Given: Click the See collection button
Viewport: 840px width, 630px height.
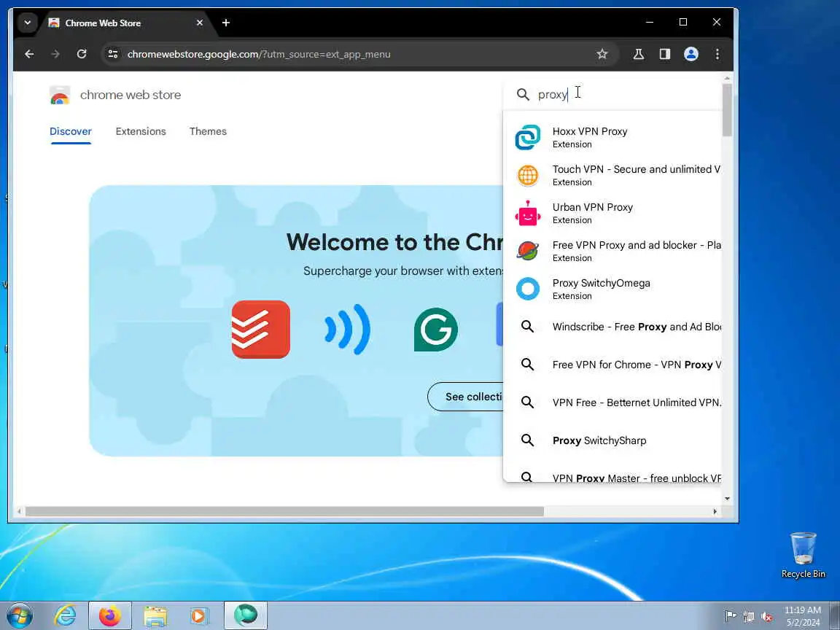Looking at the screenshot, I should (465, 397).
